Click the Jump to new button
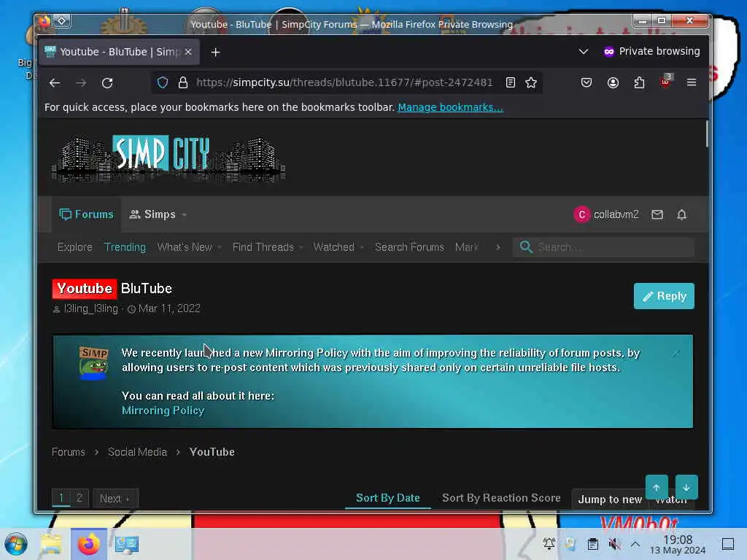Image resolution: width=747 pixels, height=560 pixels. [x=610, y=499]
